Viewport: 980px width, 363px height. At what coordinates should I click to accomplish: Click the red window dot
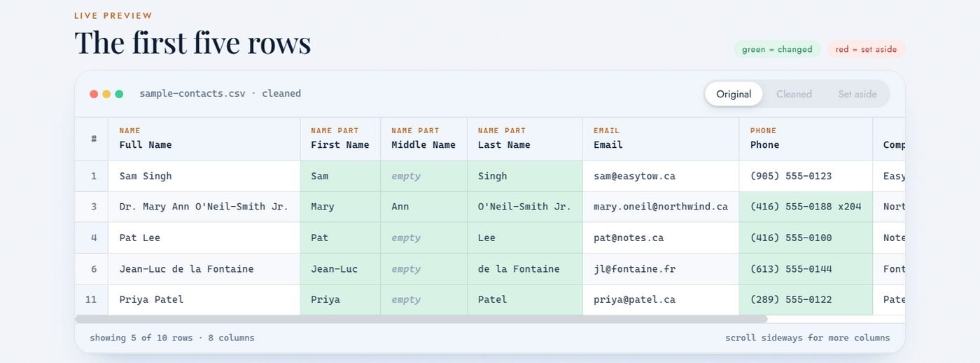tap(94, 94)
